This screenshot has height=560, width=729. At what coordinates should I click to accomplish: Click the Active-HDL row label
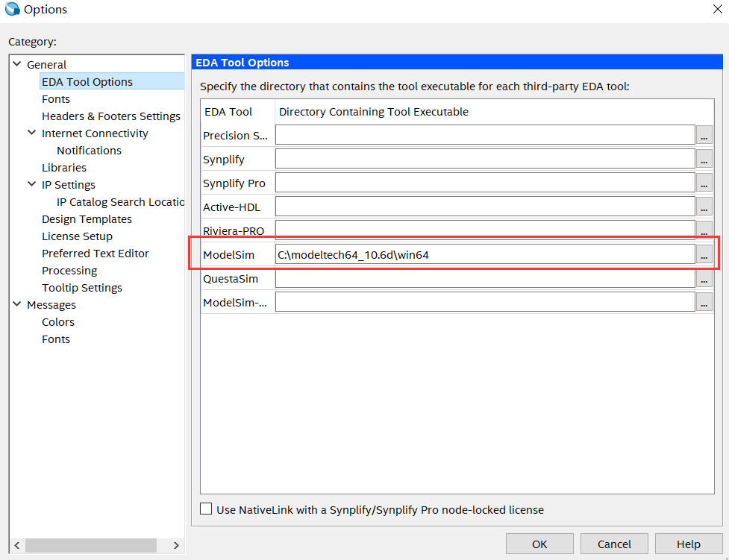(x=231, y=207)
